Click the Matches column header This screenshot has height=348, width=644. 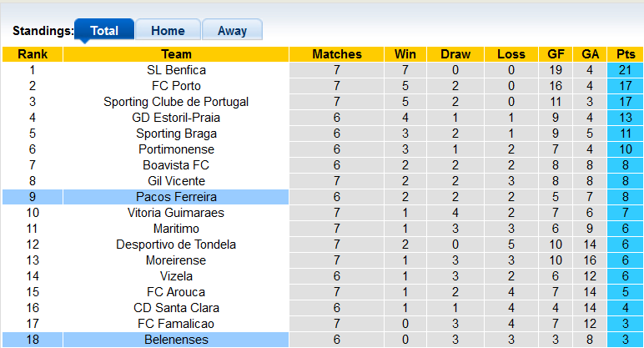click(x=337, y=54)
